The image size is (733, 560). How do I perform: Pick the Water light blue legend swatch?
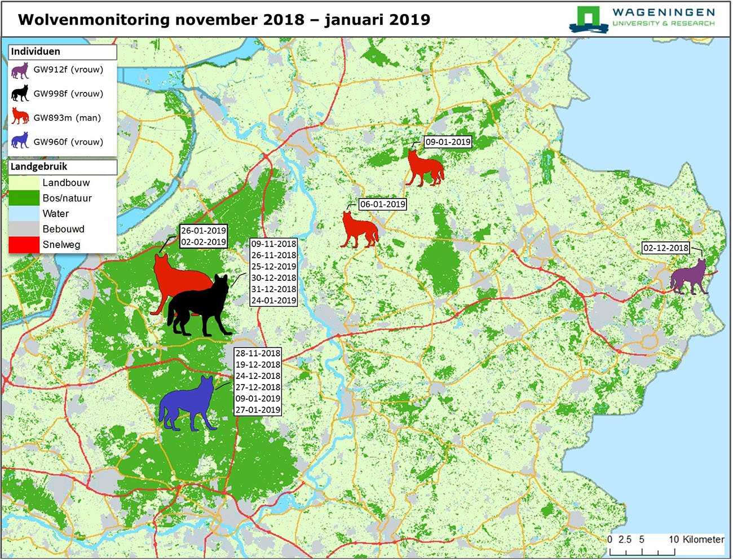click(24, 214)
